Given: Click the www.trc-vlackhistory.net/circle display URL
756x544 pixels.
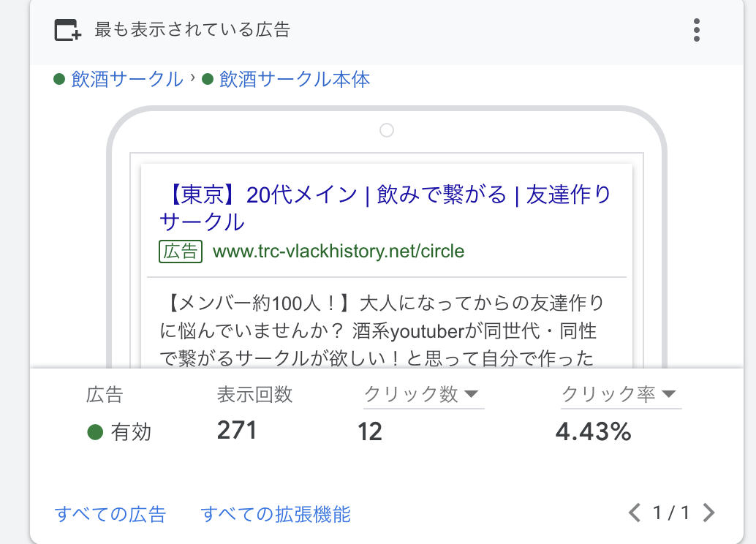Looking at the screenshot, I should (x=339, y=252).
